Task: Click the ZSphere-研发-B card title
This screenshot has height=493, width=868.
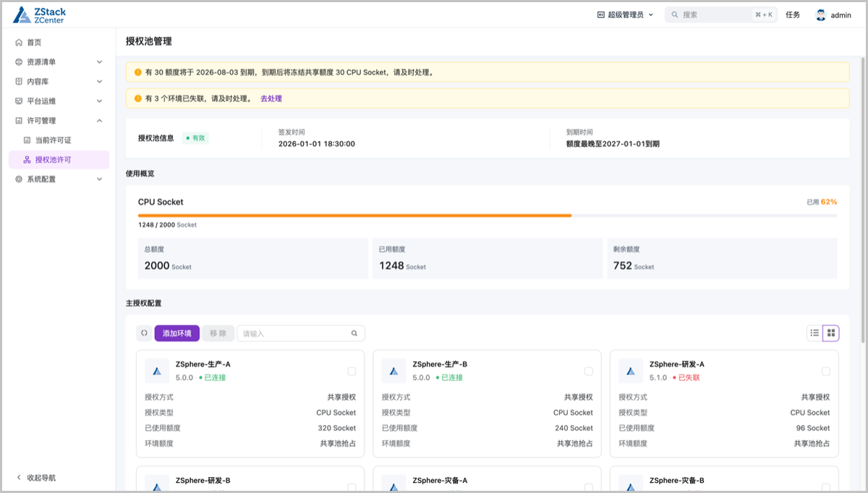Action: point(203,481)
